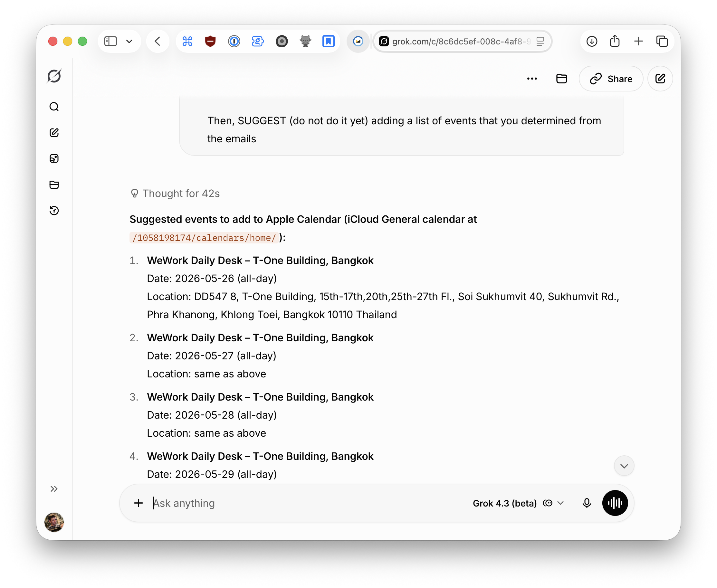Click the grok.com address bar
717x588 pixels.
click(x=462, y=41)
